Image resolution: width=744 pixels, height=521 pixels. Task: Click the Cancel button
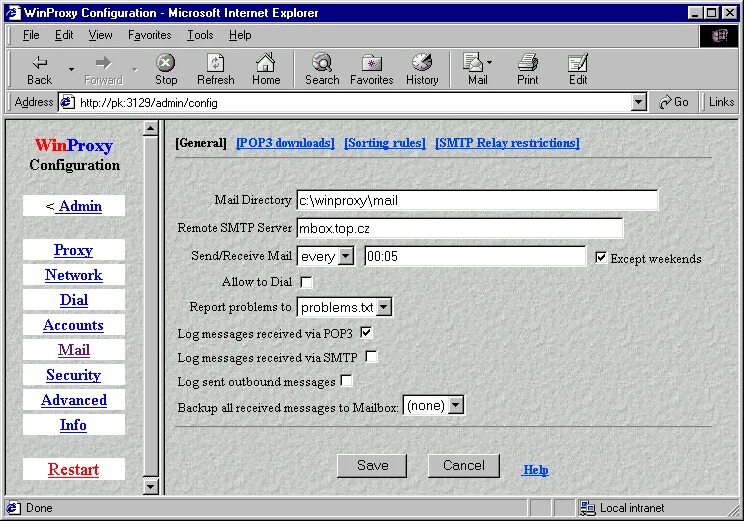click(x=464, y=465)
